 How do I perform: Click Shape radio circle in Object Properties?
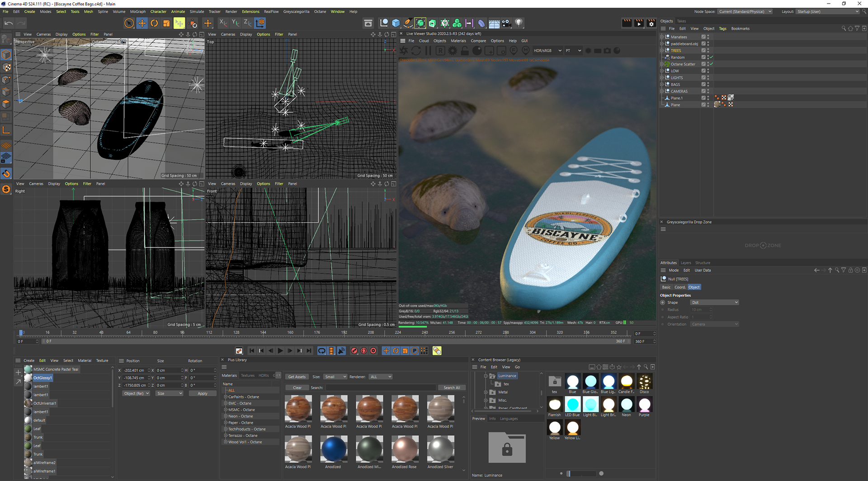click(x=663, y=302)
